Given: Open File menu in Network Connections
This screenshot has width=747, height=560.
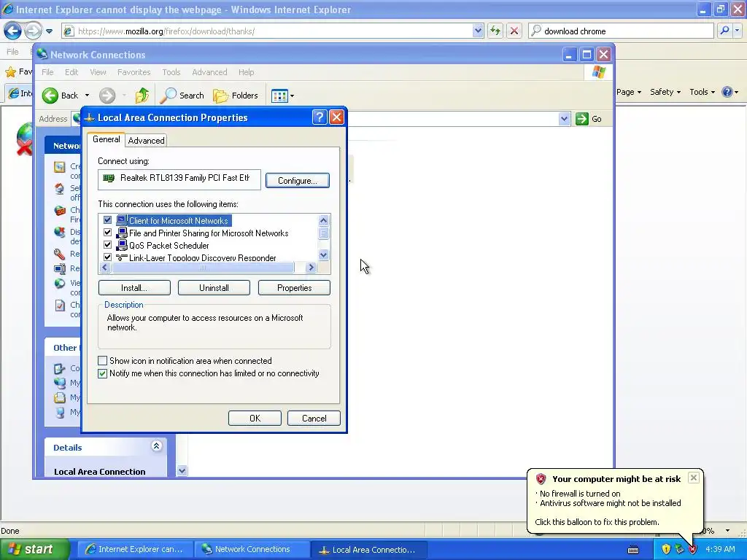Looking at the screenshot, I should pyautogui.click(x=47, y=72).
